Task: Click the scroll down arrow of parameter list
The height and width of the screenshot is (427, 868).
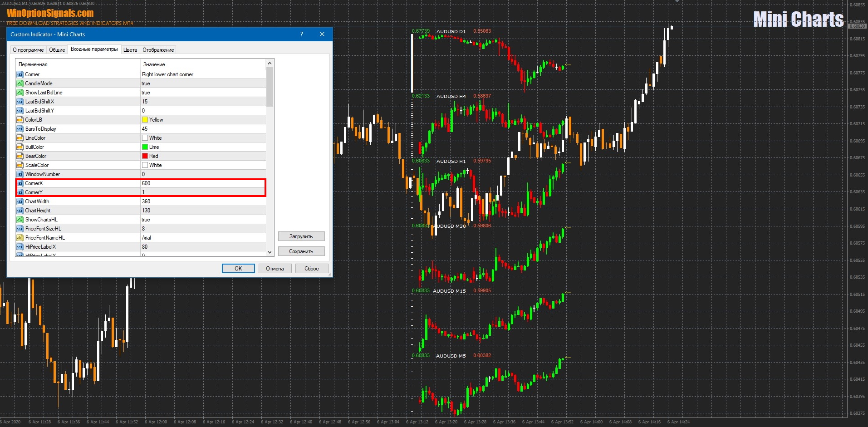Action: [x=270, y=252]
